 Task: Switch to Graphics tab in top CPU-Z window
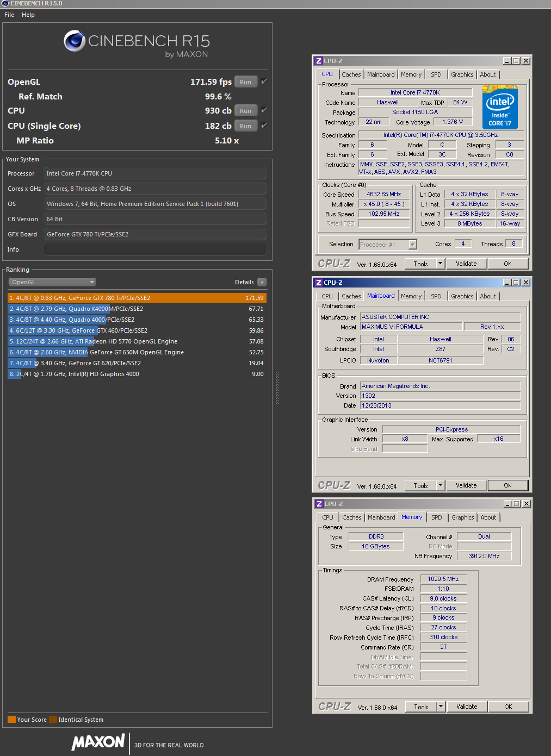(x=462, y=74)
